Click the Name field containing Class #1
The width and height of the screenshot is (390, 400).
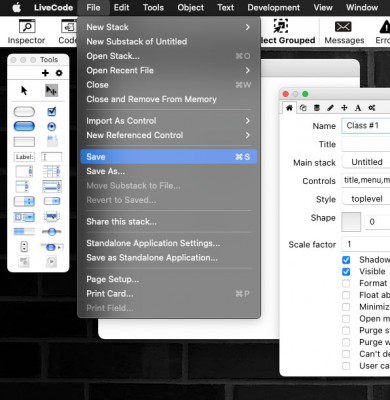click(x=366, y=126)
